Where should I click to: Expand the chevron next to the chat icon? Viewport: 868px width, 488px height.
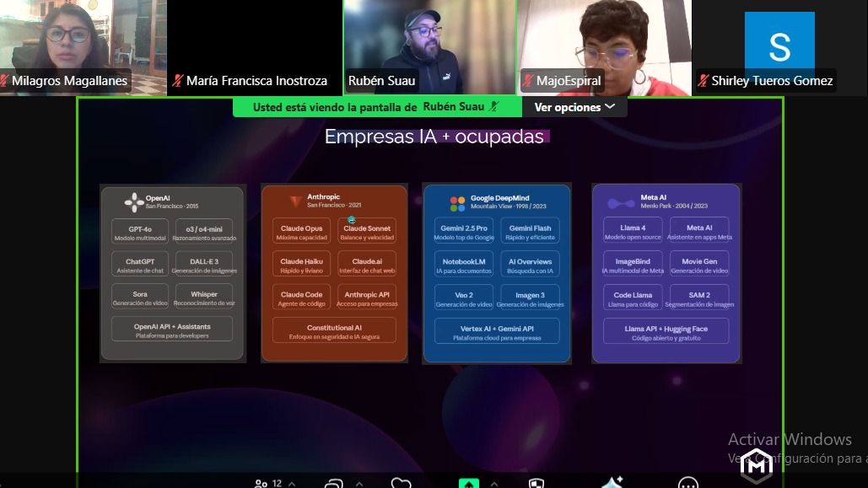click(359, 484)
